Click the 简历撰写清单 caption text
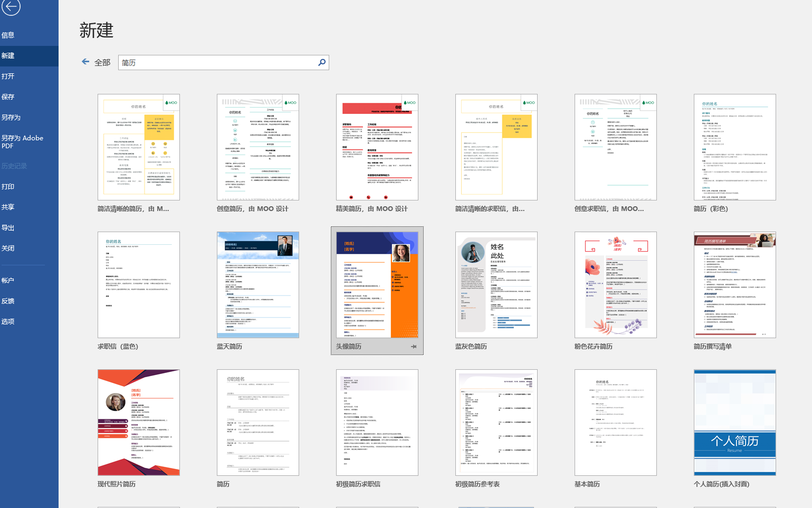812x508 pixels. (x=713, y=347)
